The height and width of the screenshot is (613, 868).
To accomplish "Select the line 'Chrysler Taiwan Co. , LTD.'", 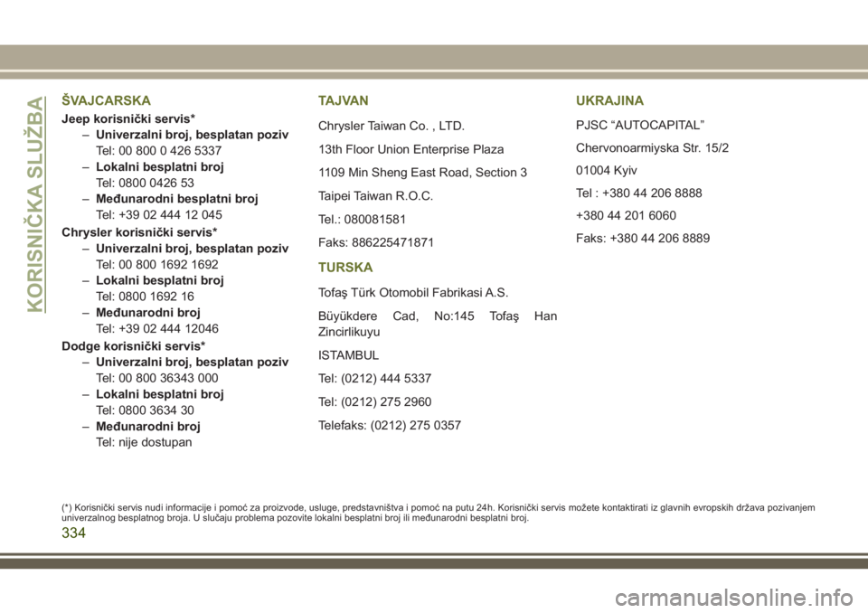I will 392,126.
